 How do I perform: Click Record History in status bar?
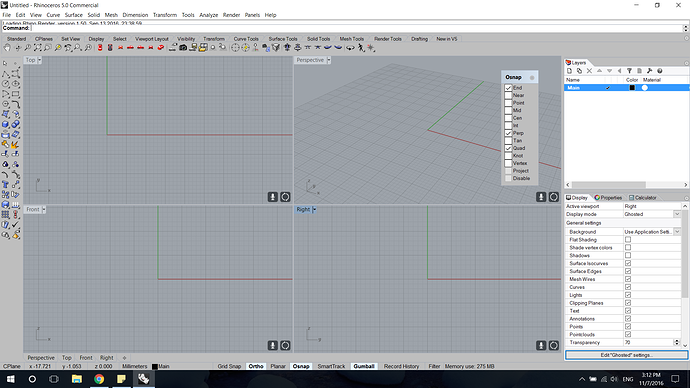point(401,366)
